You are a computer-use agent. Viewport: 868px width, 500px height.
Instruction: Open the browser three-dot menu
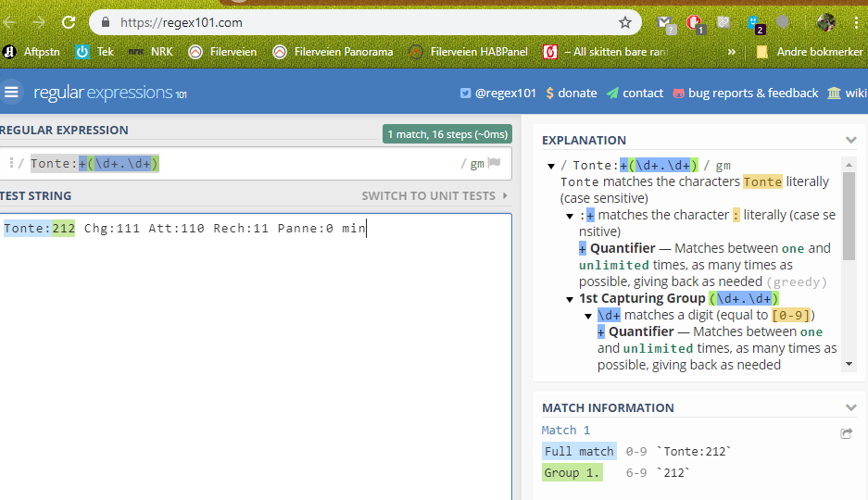[x=857, y=22]
